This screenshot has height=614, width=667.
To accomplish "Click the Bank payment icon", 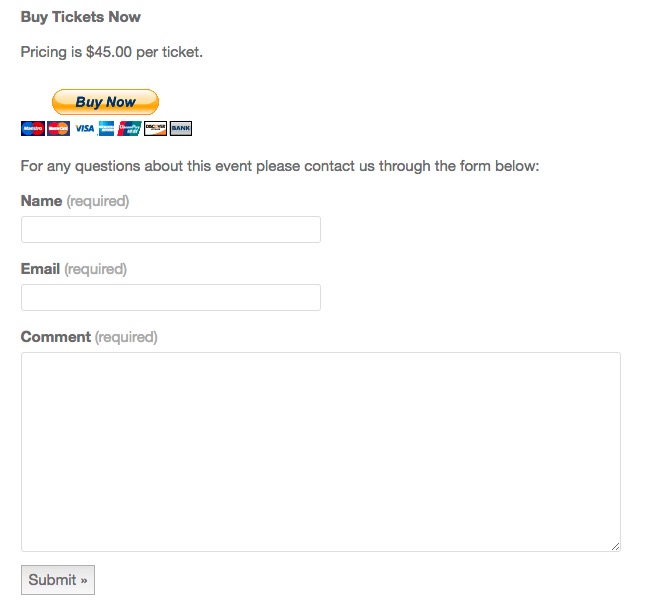I will point(180,129).
